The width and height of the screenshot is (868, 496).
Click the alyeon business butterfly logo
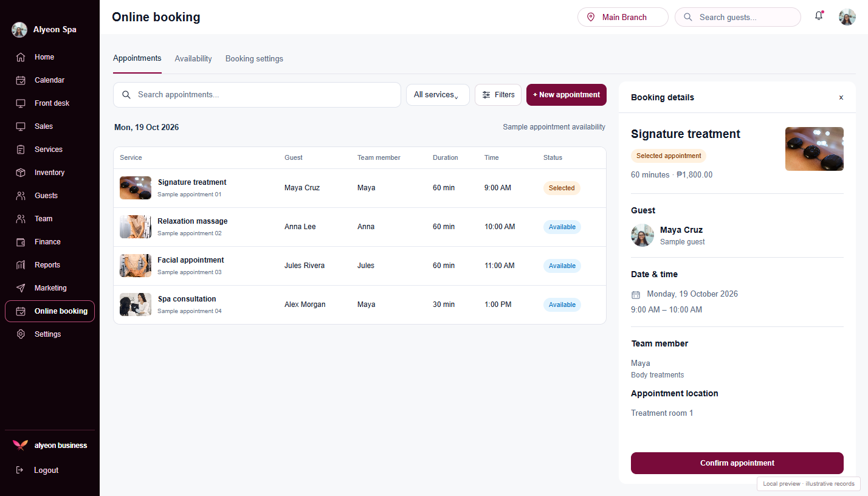tap(20, 446)
